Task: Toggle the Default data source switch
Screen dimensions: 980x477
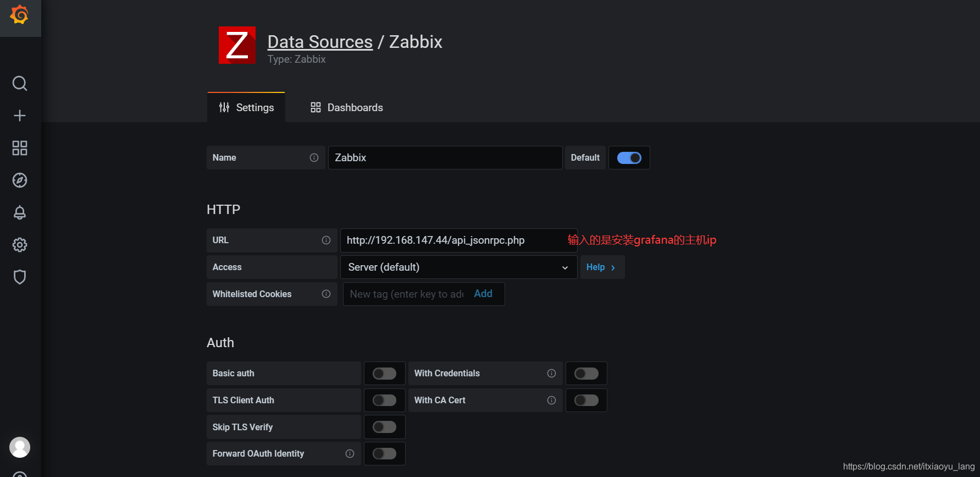Action: [629, 158]
